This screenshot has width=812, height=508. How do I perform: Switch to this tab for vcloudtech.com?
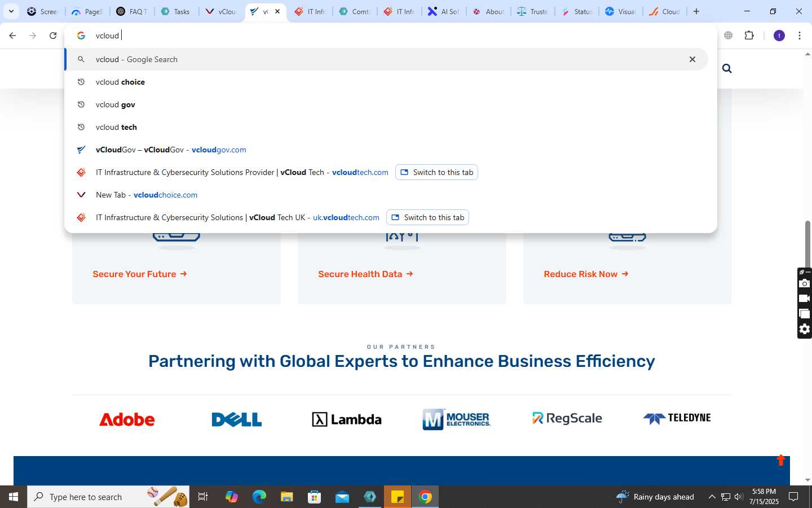click(x=436, y=172)
